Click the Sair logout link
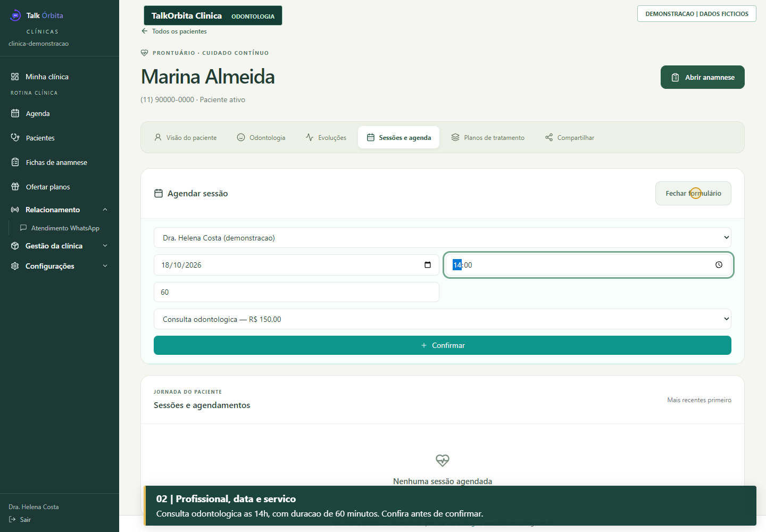The width and height of the screenshot is (766, 532). tap(20, 520)
